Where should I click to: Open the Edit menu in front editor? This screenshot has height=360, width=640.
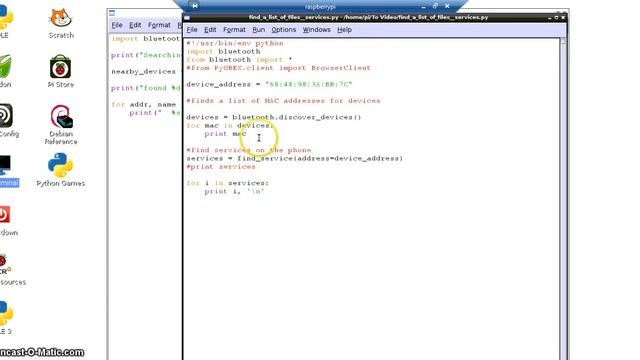(x=210, y=30)
